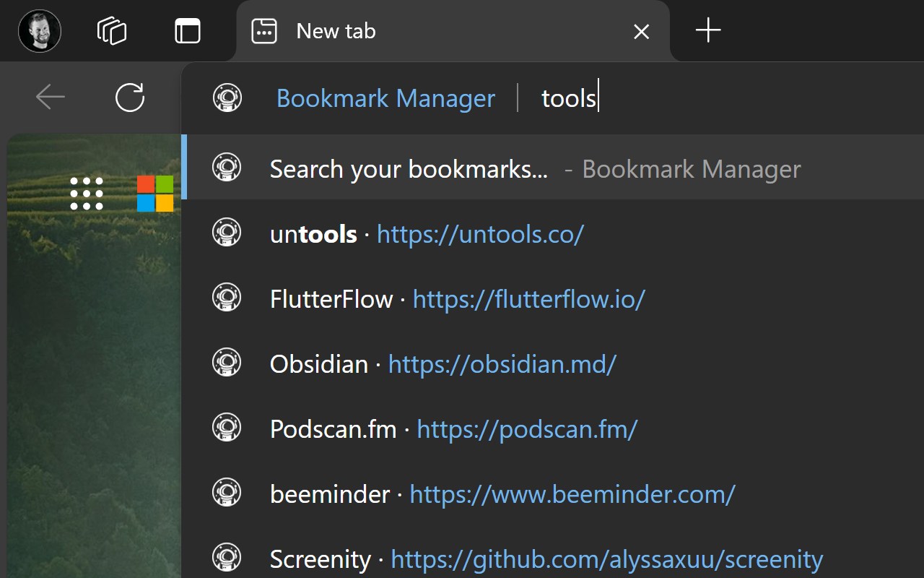Refresh the page with reload icon

(x=130, y=97)
